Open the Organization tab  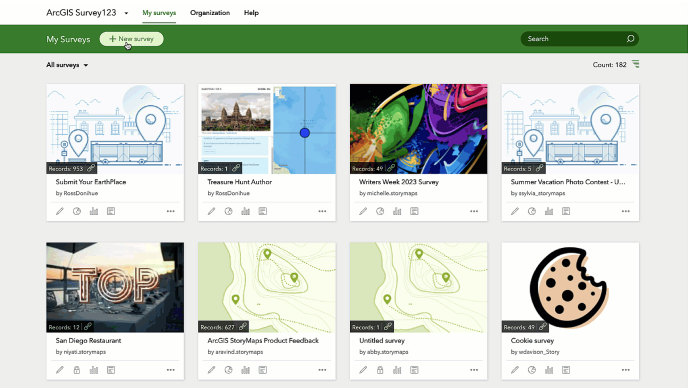click(210, 13)
